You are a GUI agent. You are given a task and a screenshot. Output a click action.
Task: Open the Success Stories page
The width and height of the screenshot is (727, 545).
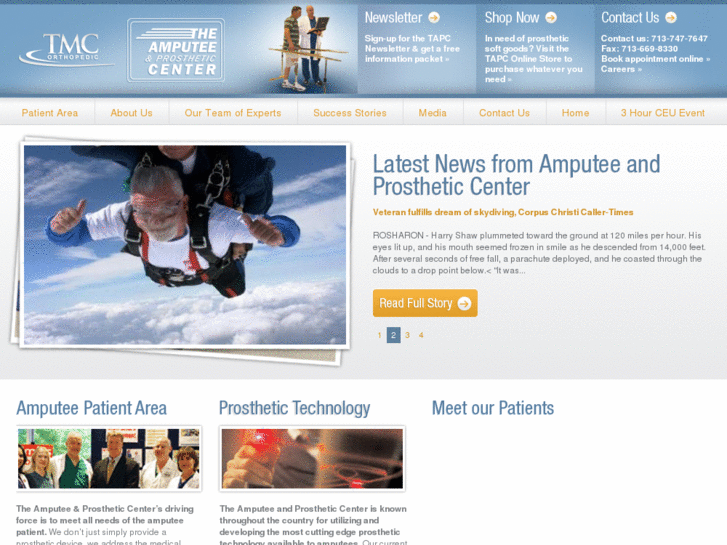tap(350, 113)
